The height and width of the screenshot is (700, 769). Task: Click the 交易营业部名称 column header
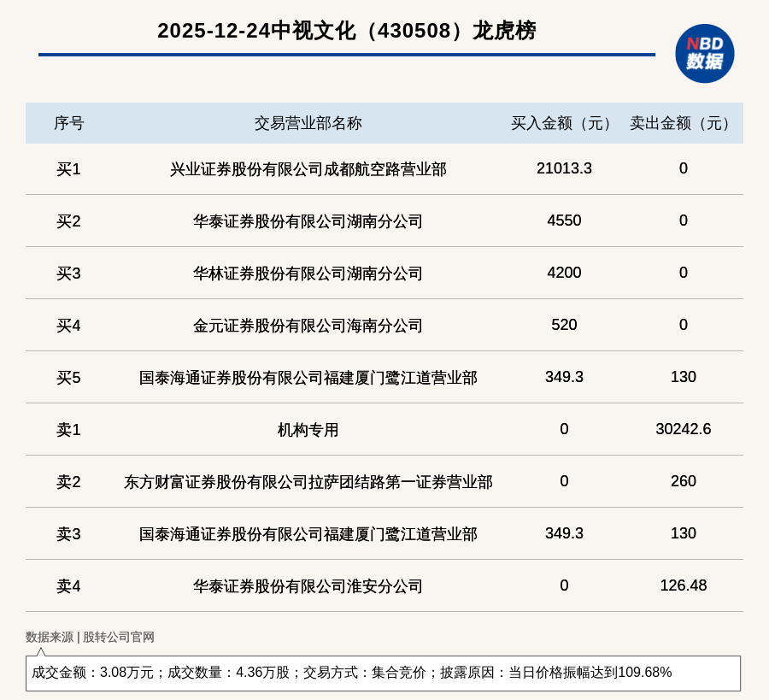click(x=308, y=123)
